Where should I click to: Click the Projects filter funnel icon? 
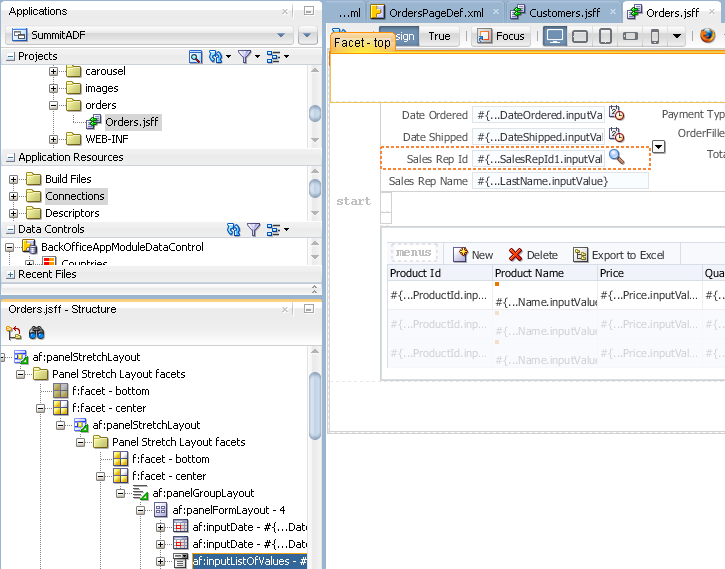(244, 57)
